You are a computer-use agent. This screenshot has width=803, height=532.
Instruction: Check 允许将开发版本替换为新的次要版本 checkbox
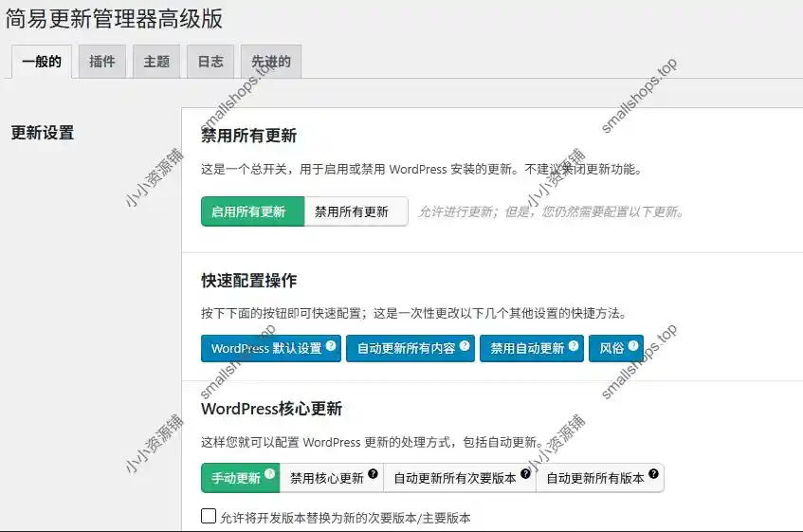(x=209, y=516)
